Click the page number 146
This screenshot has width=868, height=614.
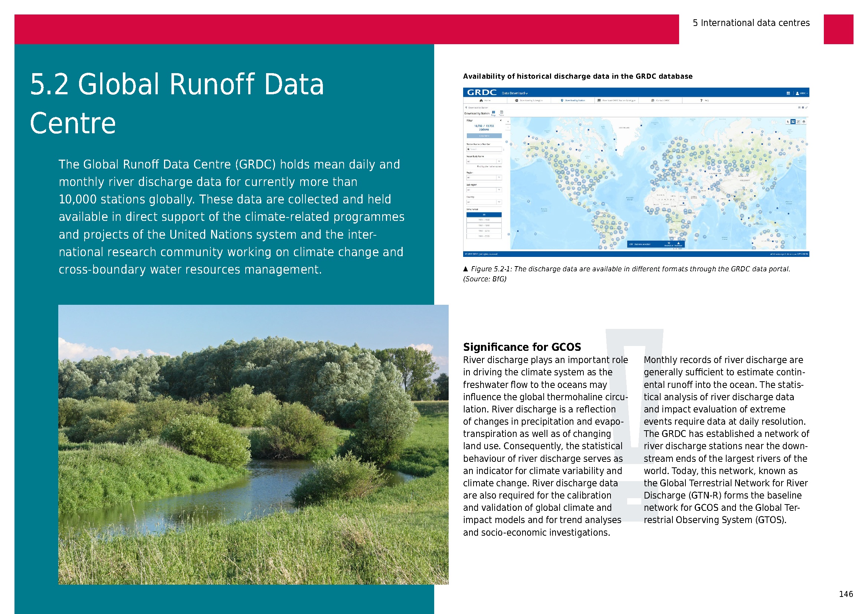846,594
